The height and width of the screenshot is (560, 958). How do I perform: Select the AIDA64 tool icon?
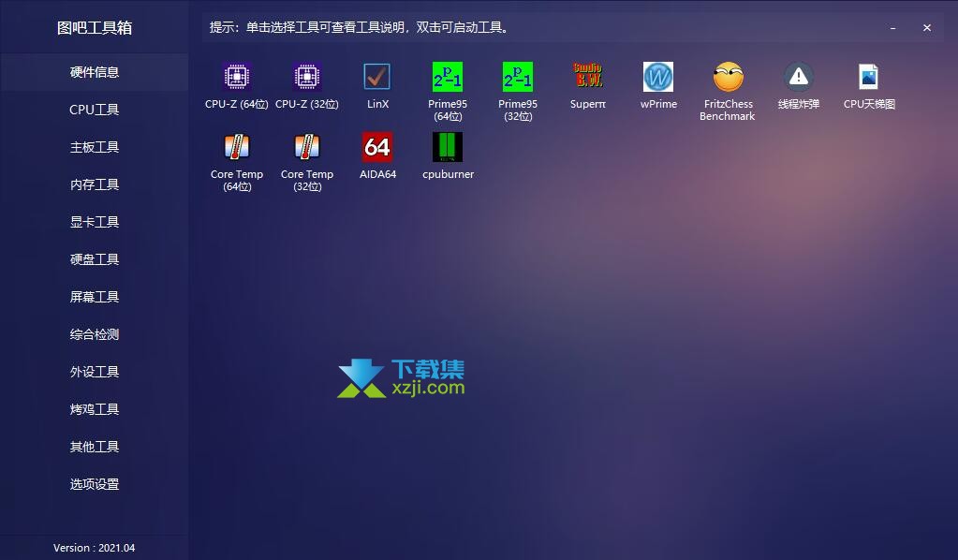377,147
